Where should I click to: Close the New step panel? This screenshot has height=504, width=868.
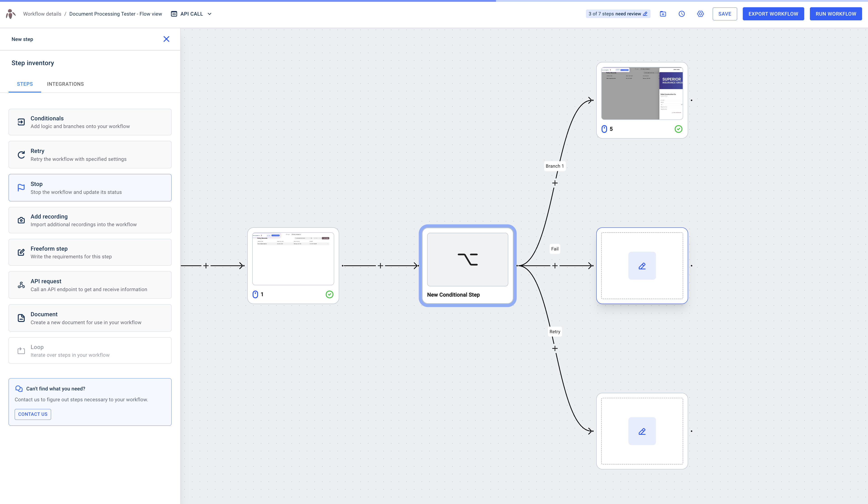click(167, 39)
